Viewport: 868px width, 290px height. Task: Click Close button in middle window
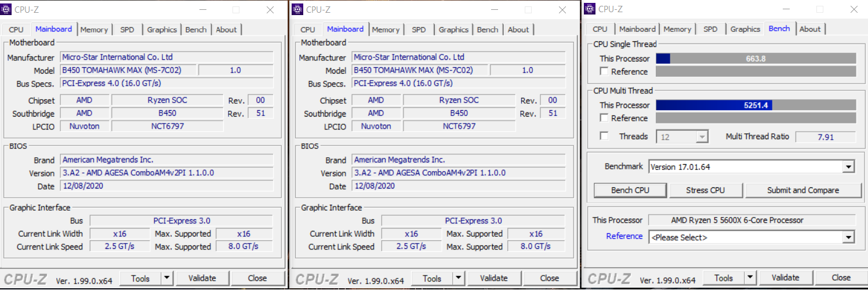pyautogui.click(x=549, y=278)
